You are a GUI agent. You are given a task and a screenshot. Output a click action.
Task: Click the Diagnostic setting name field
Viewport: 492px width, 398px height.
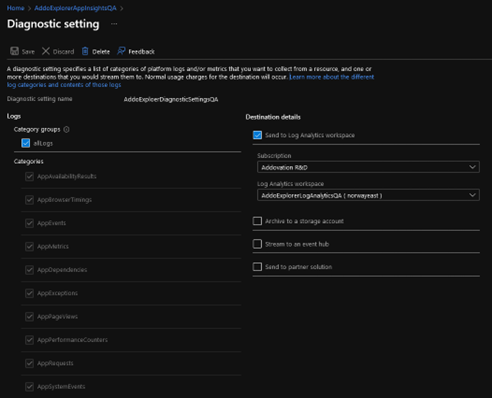pyautogui.click(x=171, y=99)
